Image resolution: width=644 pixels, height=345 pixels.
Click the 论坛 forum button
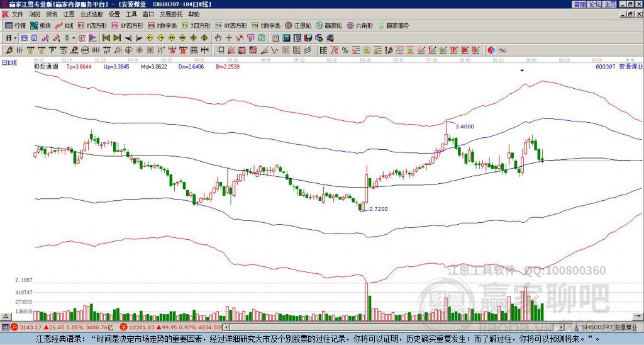point(595,4)
